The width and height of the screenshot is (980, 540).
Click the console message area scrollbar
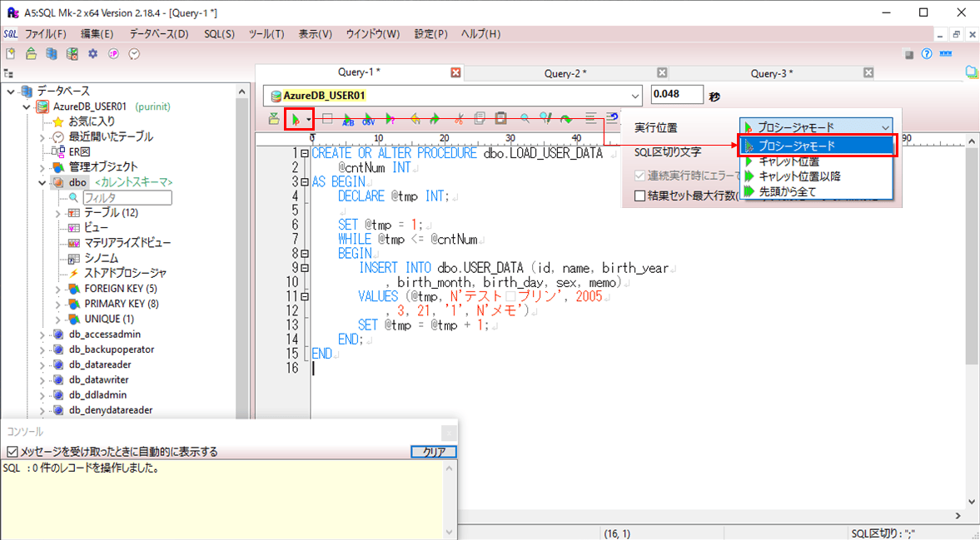click(450, 499)
